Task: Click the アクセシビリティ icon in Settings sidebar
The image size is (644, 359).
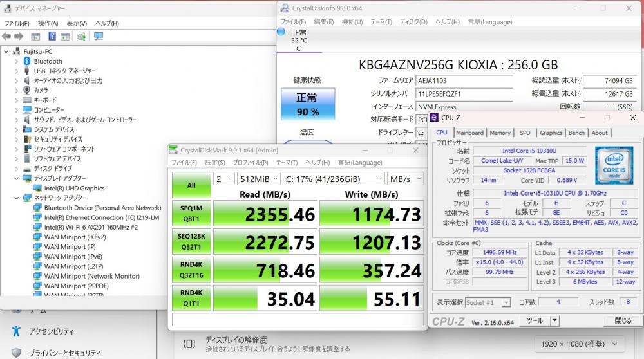Action: coord(16,331)
